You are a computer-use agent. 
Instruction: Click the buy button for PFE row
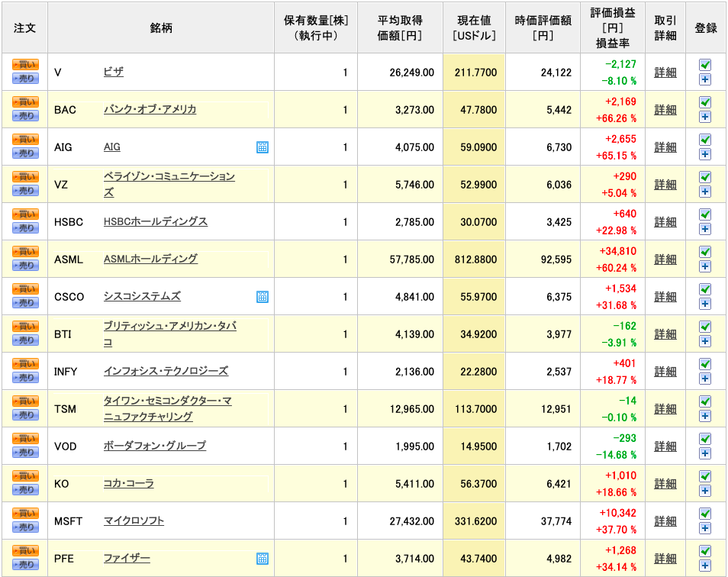[25, 551]
